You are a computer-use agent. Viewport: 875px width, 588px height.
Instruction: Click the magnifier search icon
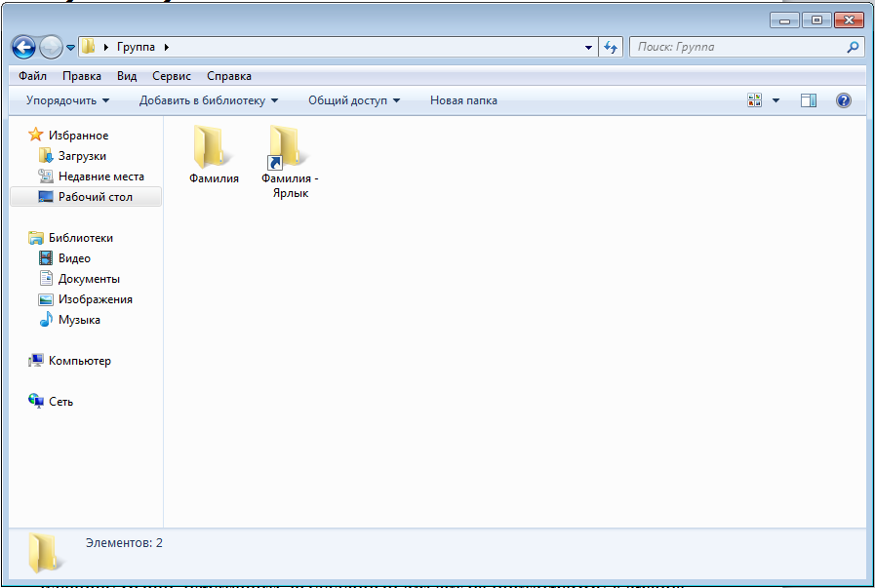click(853, 48)
